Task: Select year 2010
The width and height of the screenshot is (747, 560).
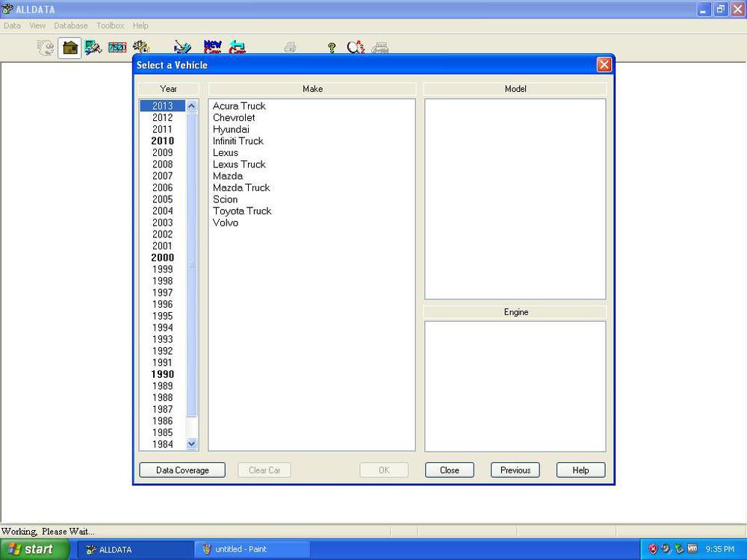Action: pyautogui.click(x=162, y=141)
